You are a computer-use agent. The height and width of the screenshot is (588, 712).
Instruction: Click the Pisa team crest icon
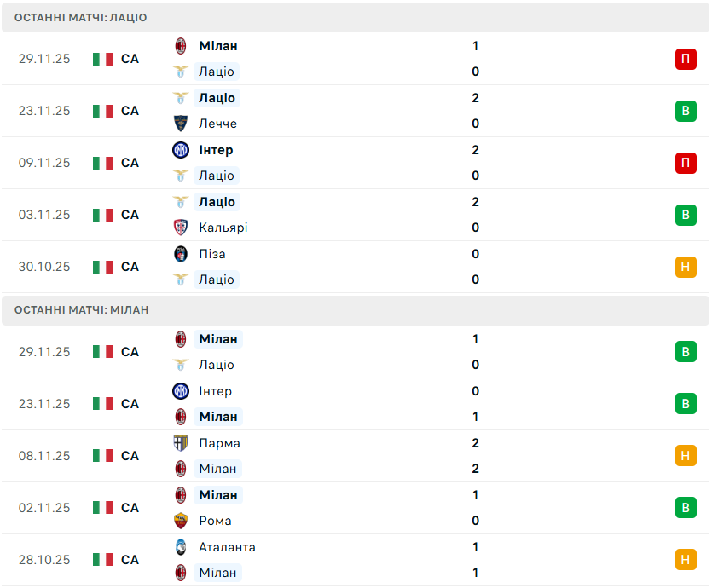181,254
